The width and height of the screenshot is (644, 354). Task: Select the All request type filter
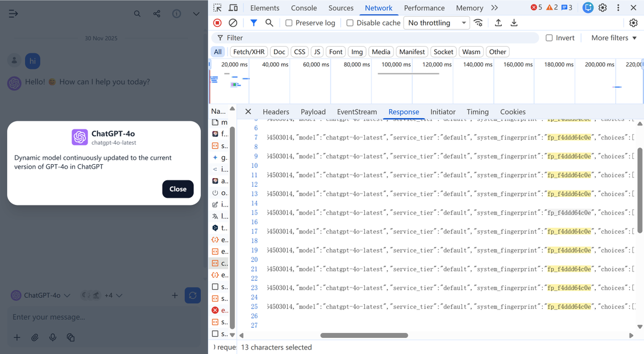click(x=217, y=52)
